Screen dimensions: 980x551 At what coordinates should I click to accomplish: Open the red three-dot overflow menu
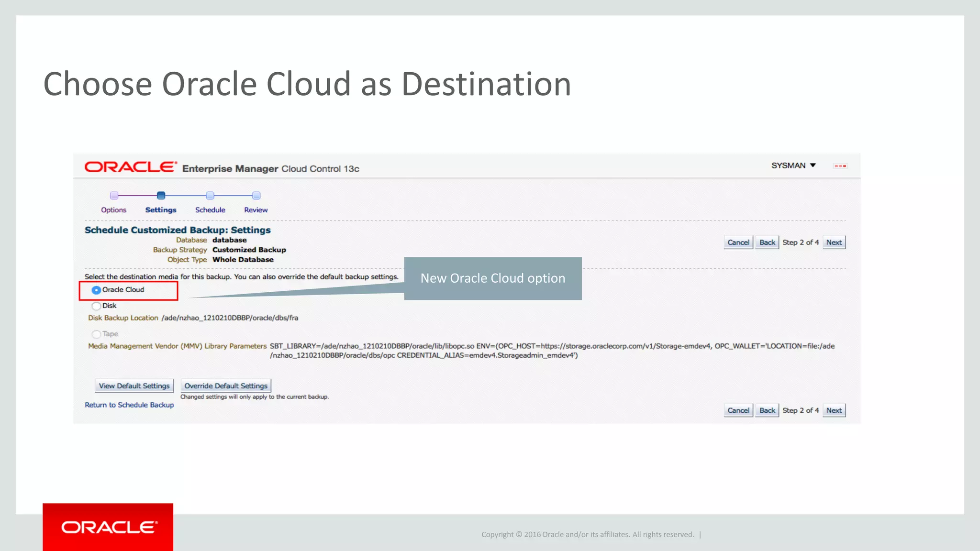click(840, 166)
